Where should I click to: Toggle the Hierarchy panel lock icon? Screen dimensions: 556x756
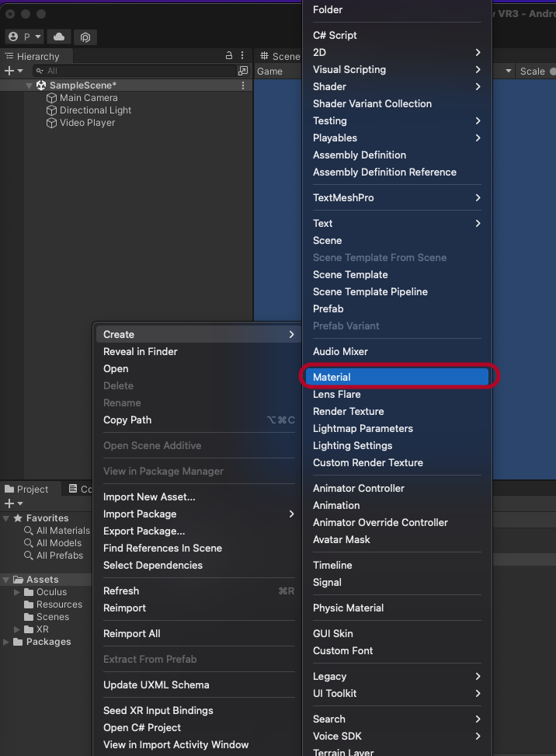tap(229, 56)
